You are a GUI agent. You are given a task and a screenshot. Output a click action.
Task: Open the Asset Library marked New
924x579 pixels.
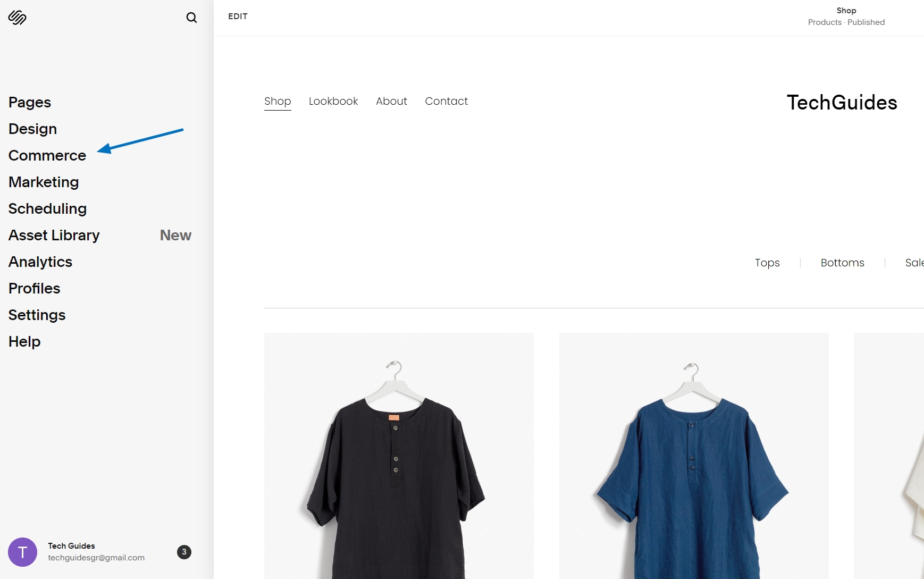[54, 235]
